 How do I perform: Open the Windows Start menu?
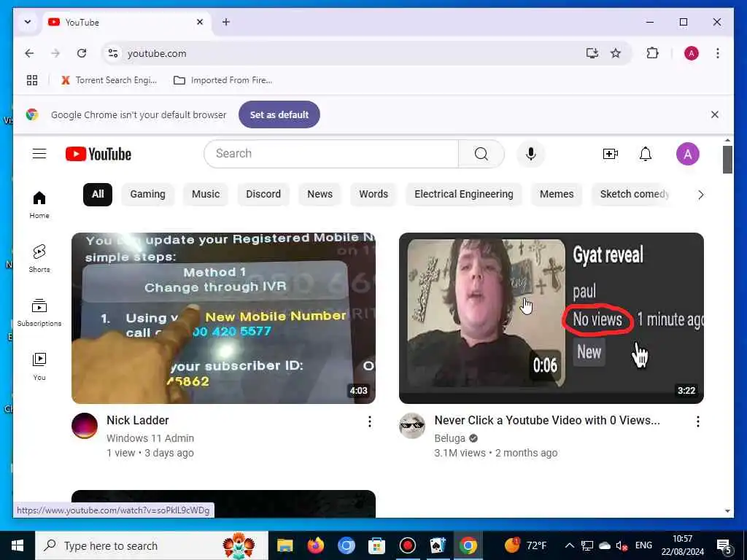pos(18,545)
